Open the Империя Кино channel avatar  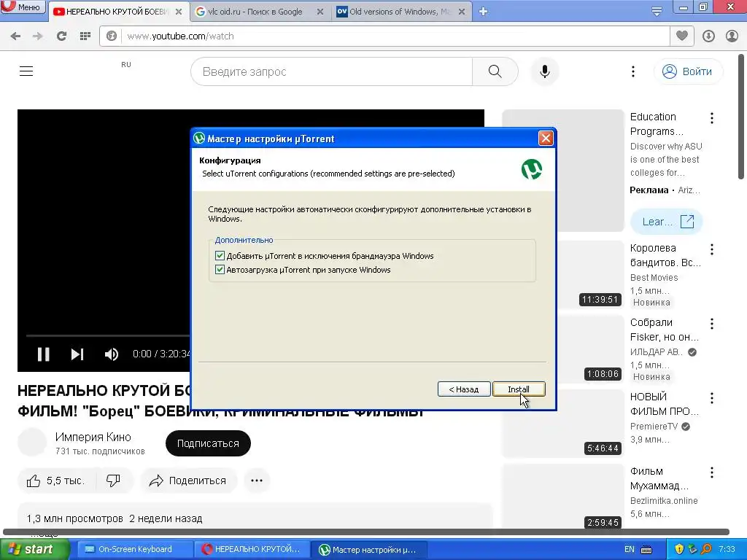coord(32,442)
